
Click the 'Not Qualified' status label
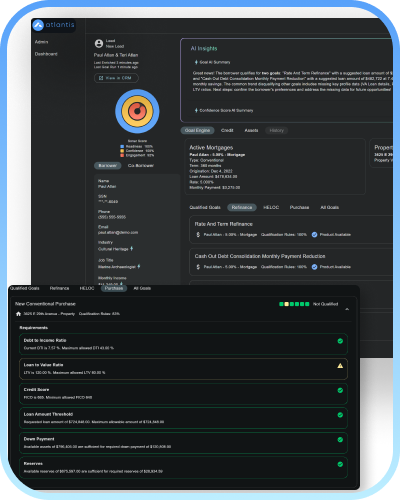(325, 304)
